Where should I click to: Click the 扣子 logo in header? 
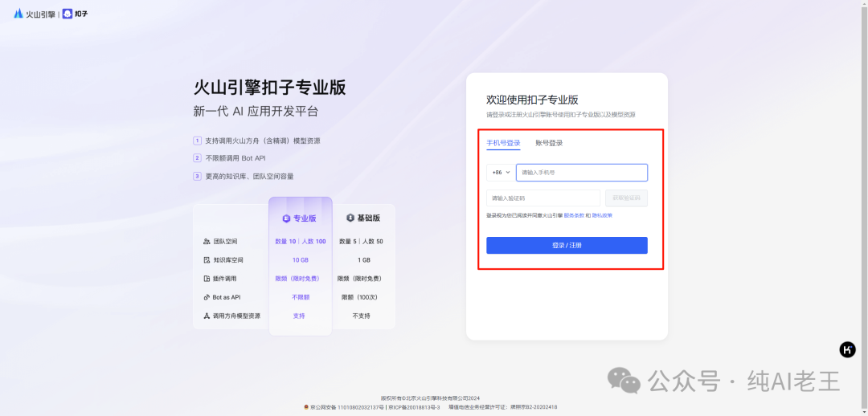[x=75, y=14]
